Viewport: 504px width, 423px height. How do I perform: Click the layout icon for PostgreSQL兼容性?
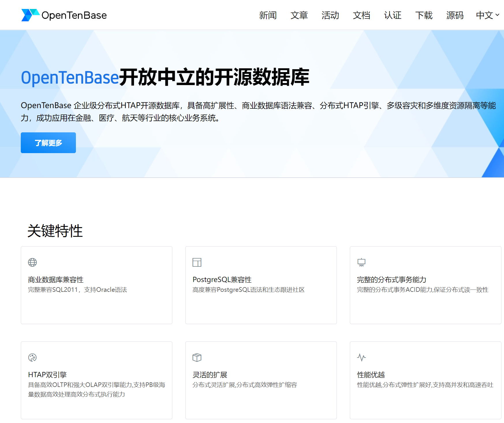[x=197, y=262]
